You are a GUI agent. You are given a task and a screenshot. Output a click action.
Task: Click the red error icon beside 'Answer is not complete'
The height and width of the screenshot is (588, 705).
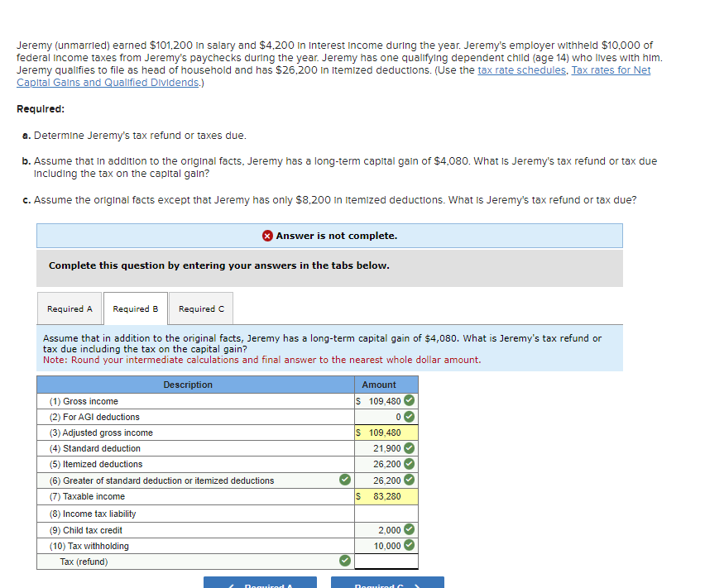(267, 236)
